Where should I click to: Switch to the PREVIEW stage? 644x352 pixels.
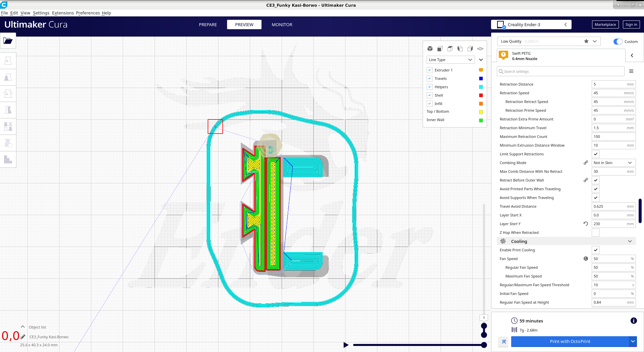pyautogui.click(x=244, y=24)
